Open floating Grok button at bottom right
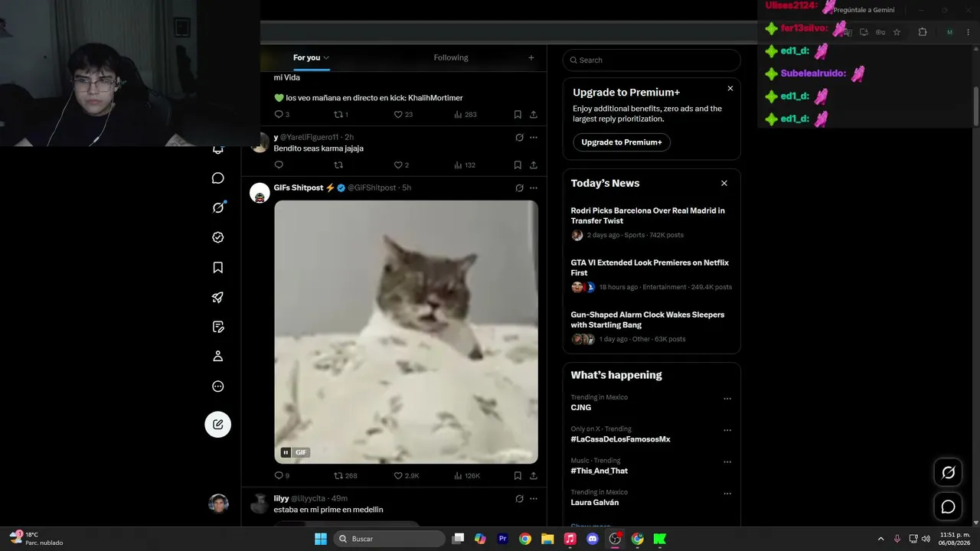The width and height of the screenshot is (980, 551). [948, 473]
